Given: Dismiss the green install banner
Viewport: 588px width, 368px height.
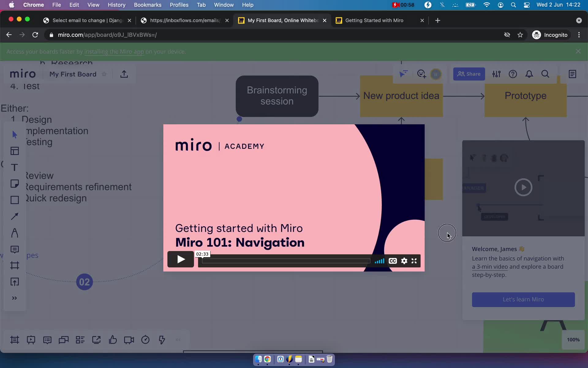Looking at the screenshot, I should pyautogui.click(x=578, y=52).
